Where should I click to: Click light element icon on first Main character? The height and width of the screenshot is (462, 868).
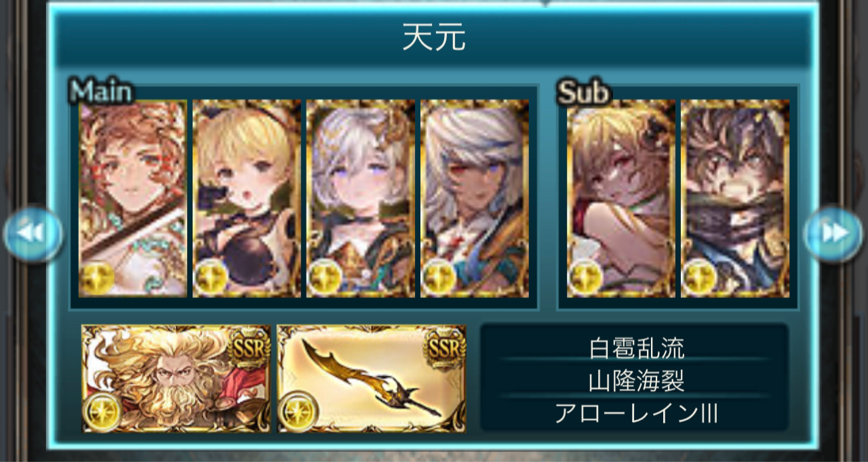point(97,278)
